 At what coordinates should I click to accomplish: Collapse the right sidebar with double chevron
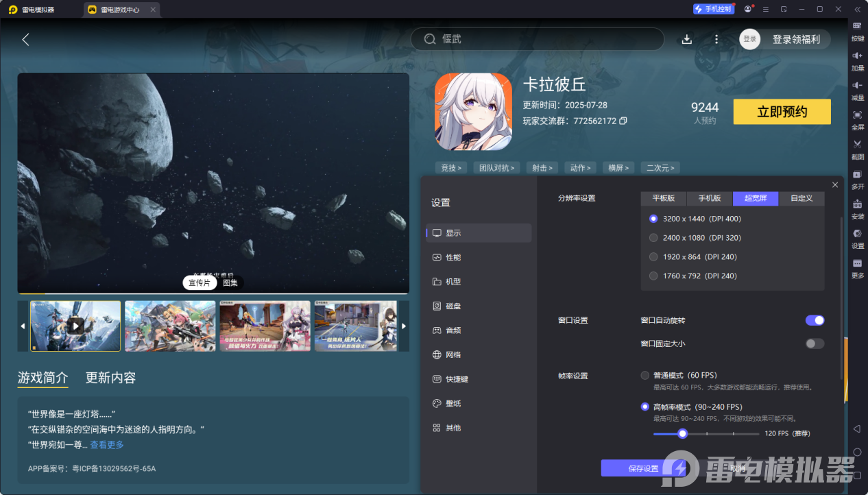pyautogui.click(x=857, y=9)
